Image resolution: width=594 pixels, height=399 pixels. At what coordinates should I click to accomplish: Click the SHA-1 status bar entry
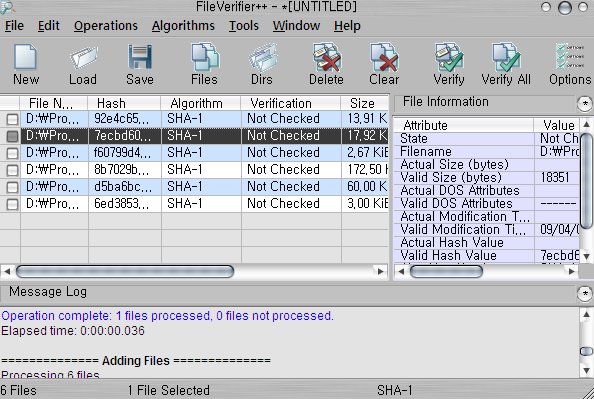tap(394, 390)
